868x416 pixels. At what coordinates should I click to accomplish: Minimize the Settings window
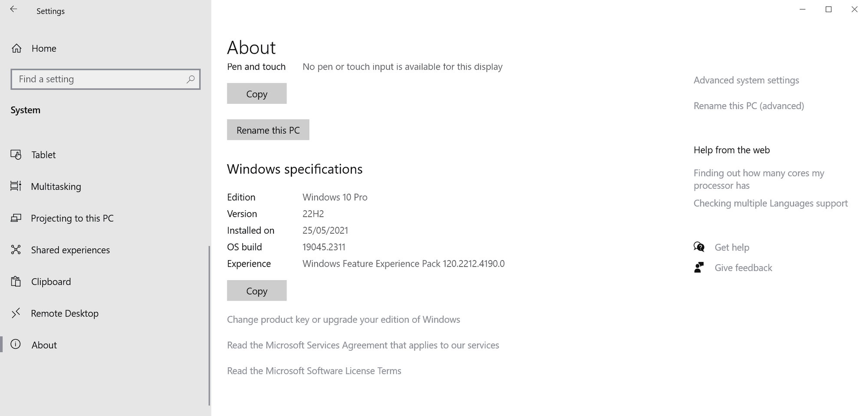[802, 9]
